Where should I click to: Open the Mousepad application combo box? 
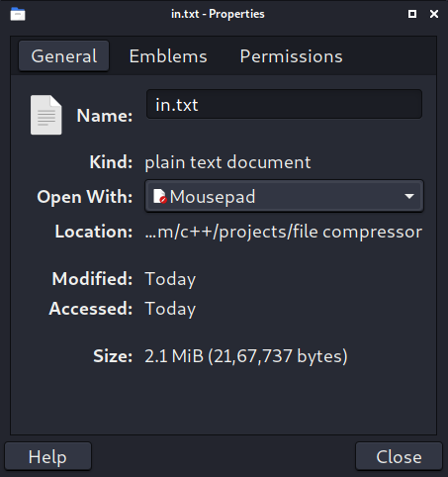click(x=284, y=196)
